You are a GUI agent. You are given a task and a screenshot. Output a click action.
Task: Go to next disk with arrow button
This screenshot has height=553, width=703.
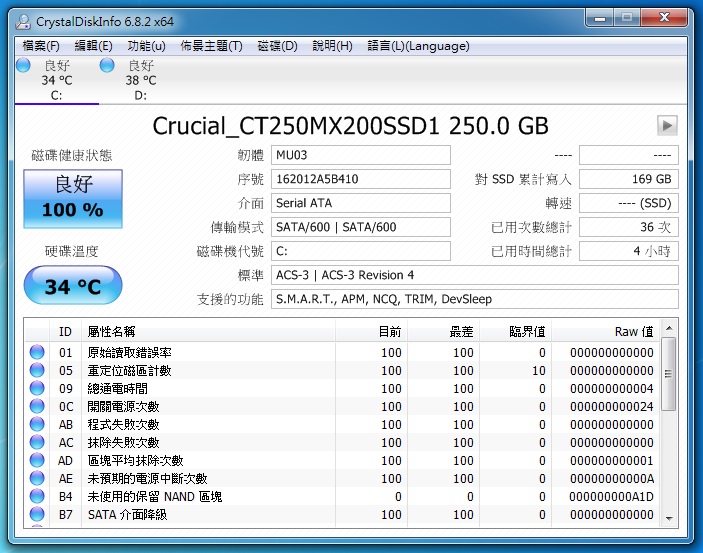point(667,126)
